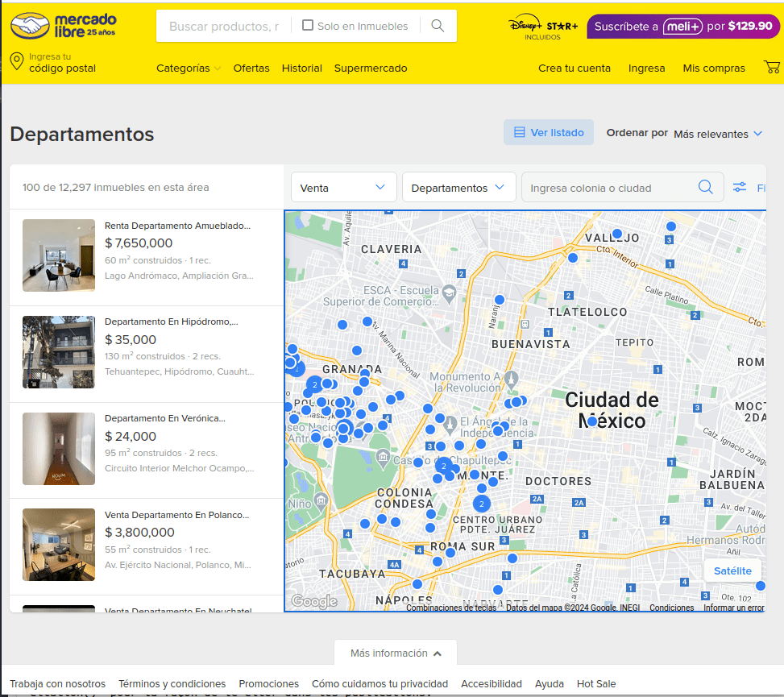This screenshot has width=784, height=697.
Task: Click the blue pin near Vallejo label
Action: (x=617, y=234)
